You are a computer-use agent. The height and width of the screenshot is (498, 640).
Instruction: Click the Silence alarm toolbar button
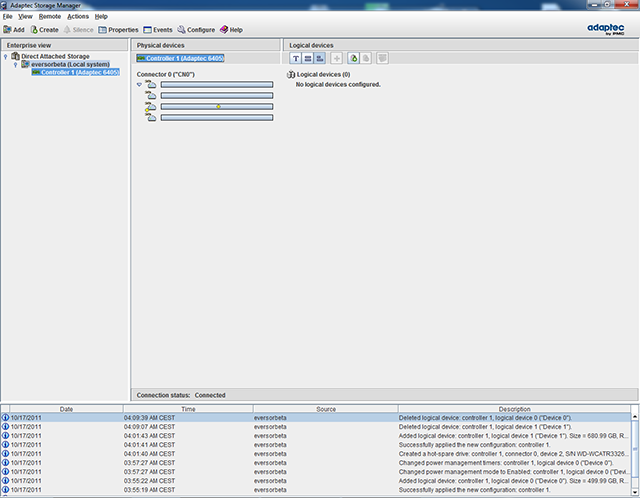click(x=78, y=30)
